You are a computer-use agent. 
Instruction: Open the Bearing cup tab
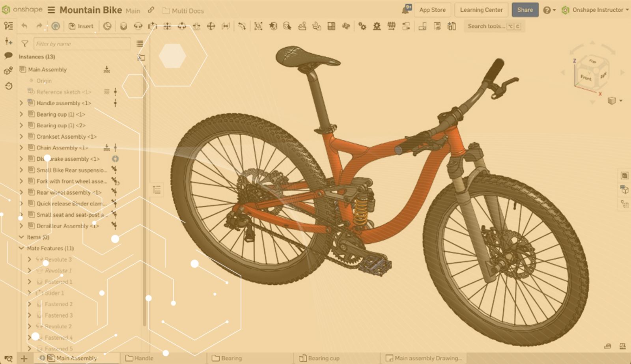click(319, 358)
